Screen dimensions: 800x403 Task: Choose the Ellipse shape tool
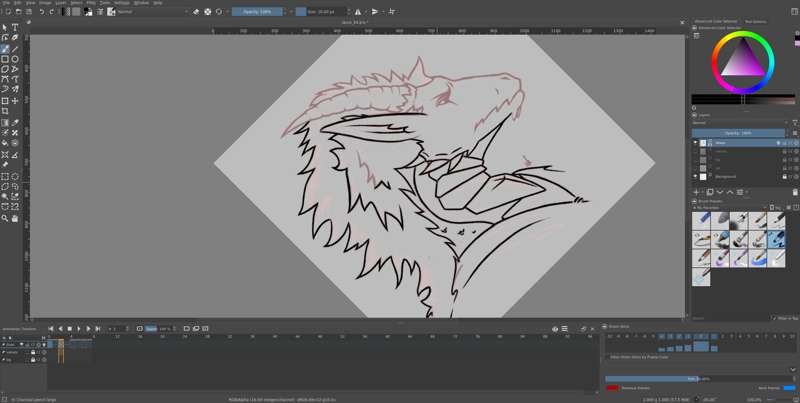coord(15,59)
